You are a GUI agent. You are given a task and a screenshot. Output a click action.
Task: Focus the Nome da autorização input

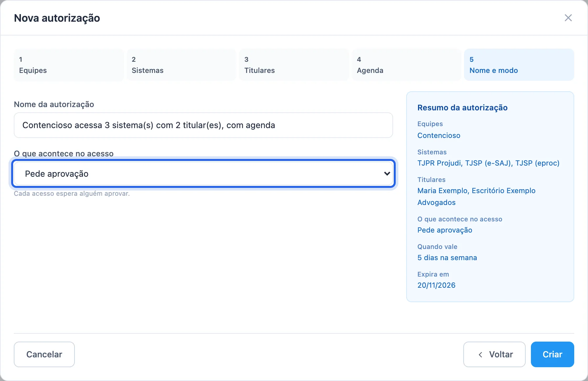point(203,125)
